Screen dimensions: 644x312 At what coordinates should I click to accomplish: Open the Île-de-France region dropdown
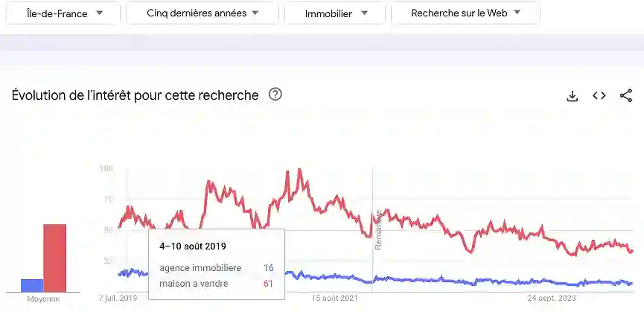pyautogui.click(x=63, y=13)
